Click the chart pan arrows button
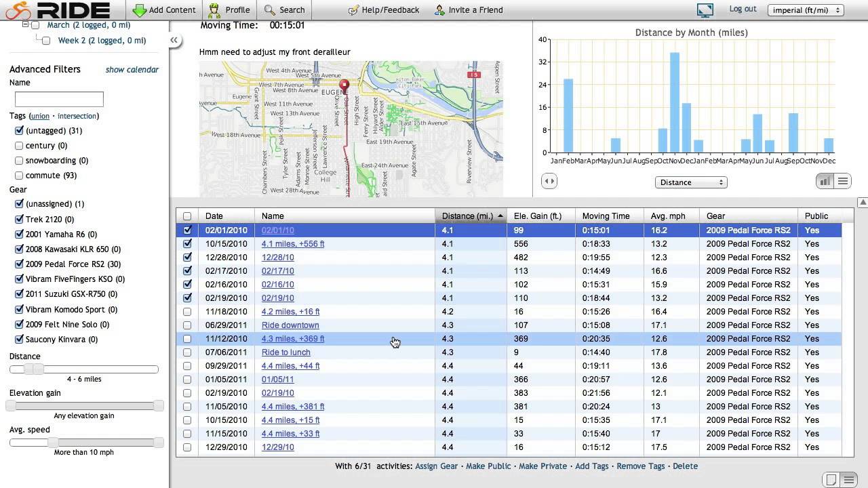Viewport: 868px width, 488px height. click(549, 181)
